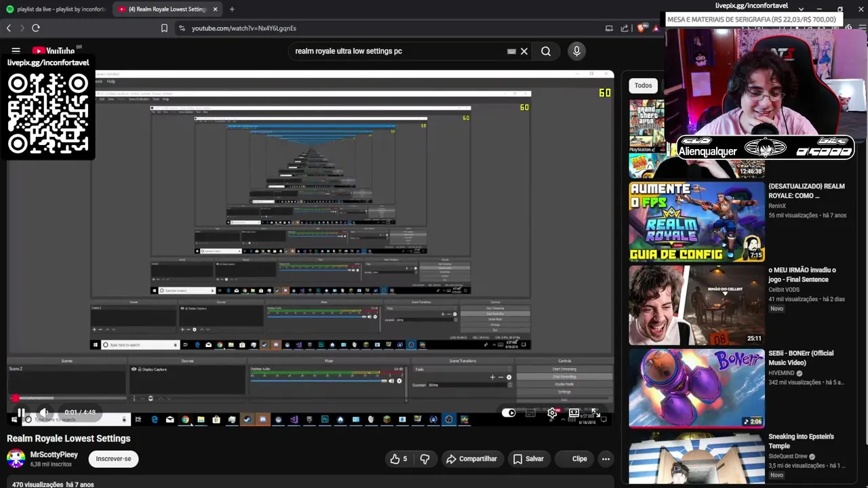Image resolution: width=868 pixels, height=488 pixels.
Task: Open the YouTube hamburger guide menu
Action: 16,51
